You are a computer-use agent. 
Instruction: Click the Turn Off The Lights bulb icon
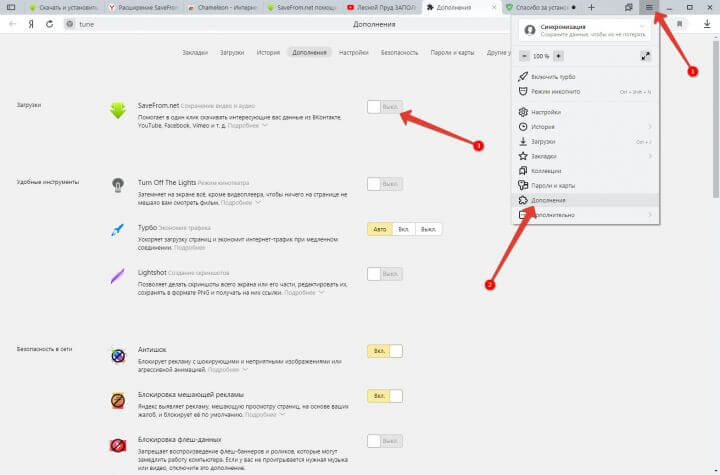118,185
